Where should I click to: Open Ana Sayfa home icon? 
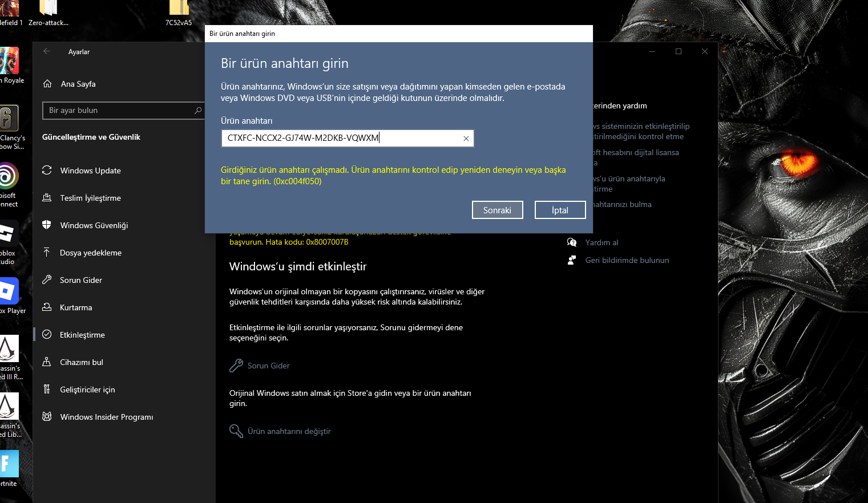(47, 84)
